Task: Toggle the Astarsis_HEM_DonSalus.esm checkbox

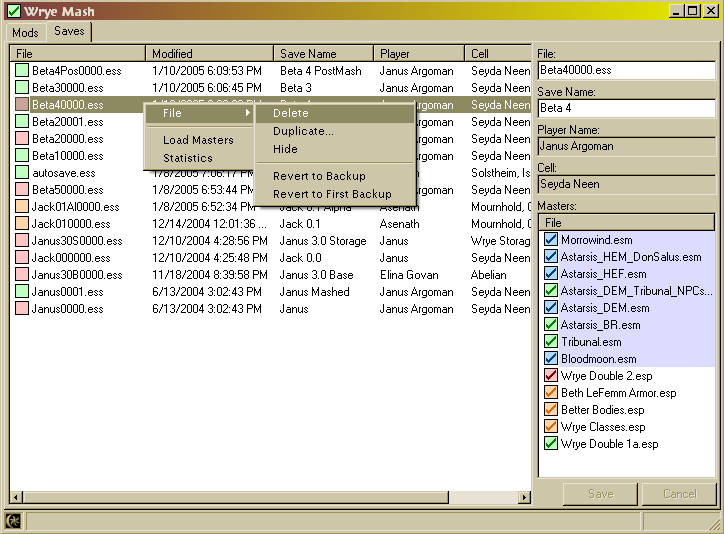Action: point(550,257)
